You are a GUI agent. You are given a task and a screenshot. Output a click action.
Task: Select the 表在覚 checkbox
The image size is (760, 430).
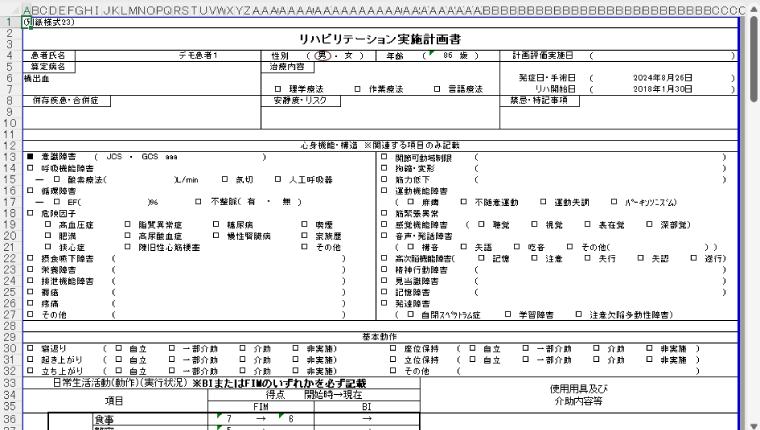[587, 224]
